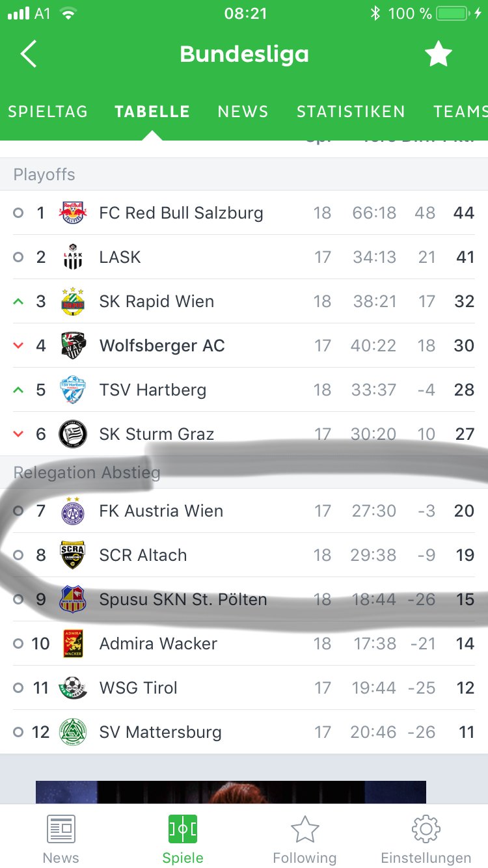Tap the LASK club logo
Viewport: 488px width, 868px height.
coord(73,257)
